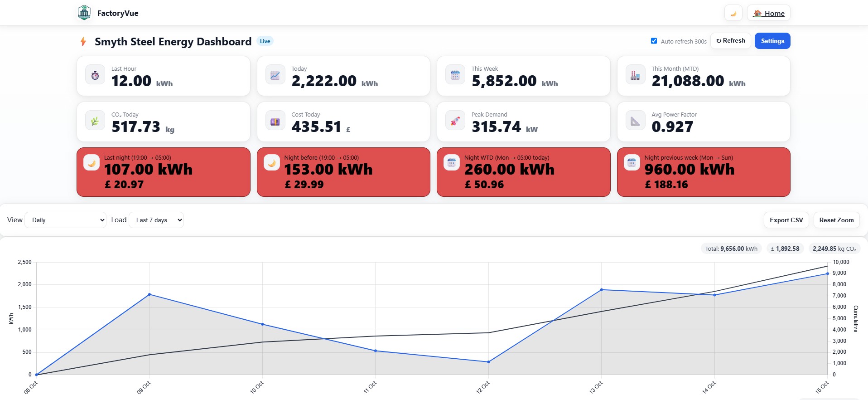Open the Load dropdown showing Last 7 days

(156, 220)
